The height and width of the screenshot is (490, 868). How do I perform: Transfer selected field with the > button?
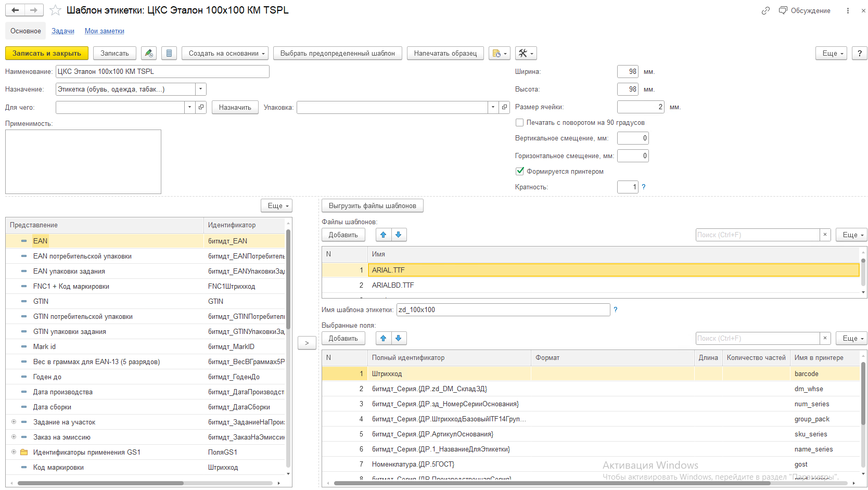(307, 343)
